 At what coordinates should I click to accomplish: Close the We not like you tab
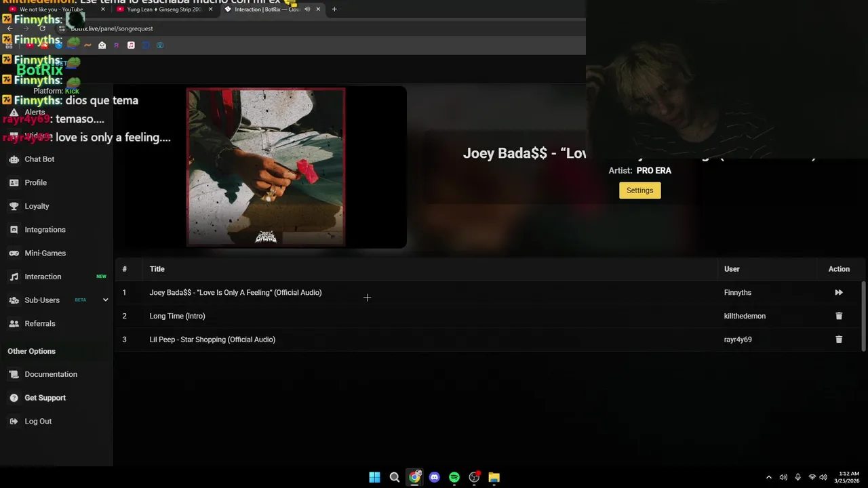click(103, 9)
